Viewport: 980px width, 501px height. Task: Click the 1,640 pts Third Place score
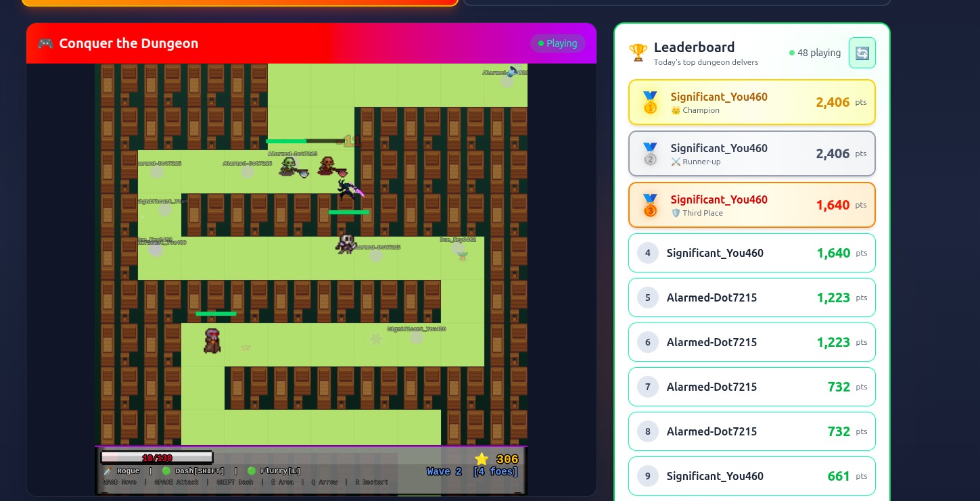click(x=841, y=205)
